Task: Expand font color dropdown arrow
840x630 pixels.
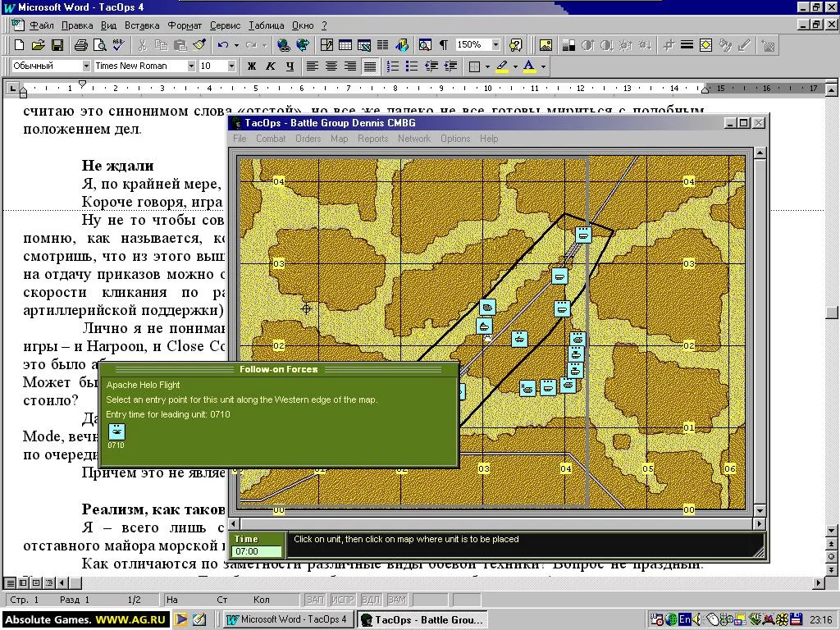Action: tap(543, 66)
